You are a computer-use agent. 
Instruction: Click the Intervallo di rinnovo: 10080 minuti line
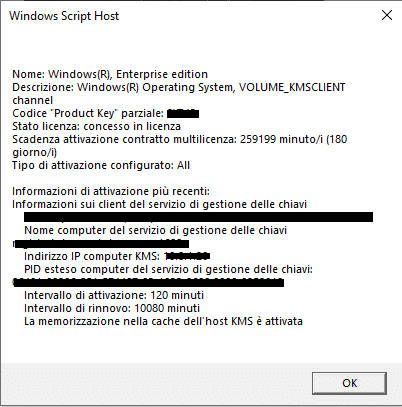point(112,308)
